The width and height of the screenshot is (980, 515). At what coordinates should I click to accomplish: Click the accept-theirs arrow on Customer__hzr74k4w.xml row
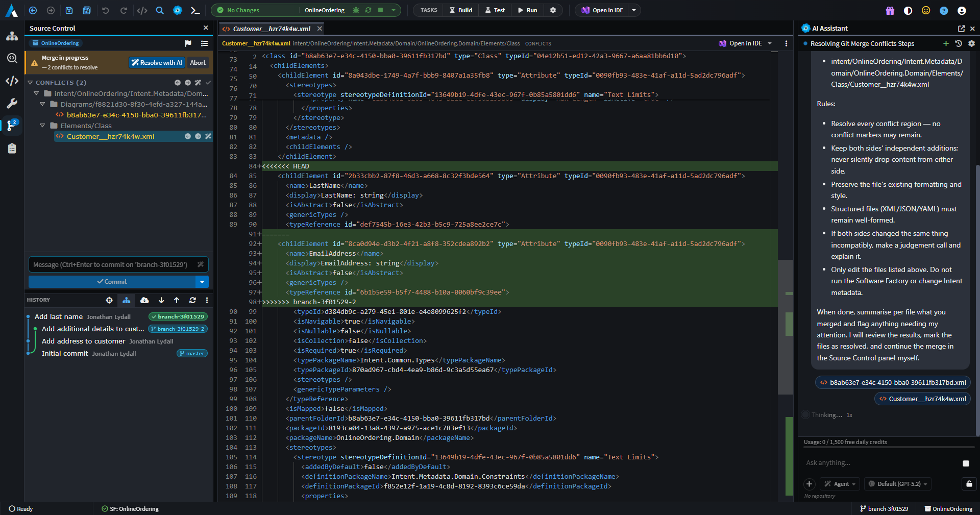[198, 136]
